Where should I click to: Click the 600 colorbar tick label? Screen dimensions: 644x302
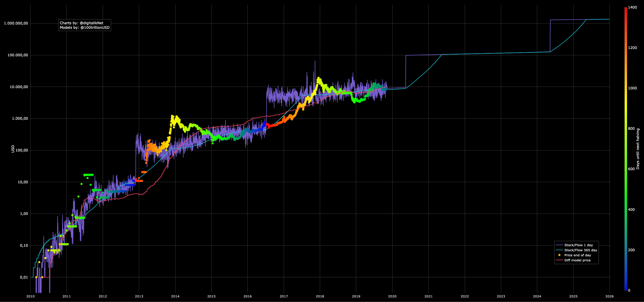(631, 169)
